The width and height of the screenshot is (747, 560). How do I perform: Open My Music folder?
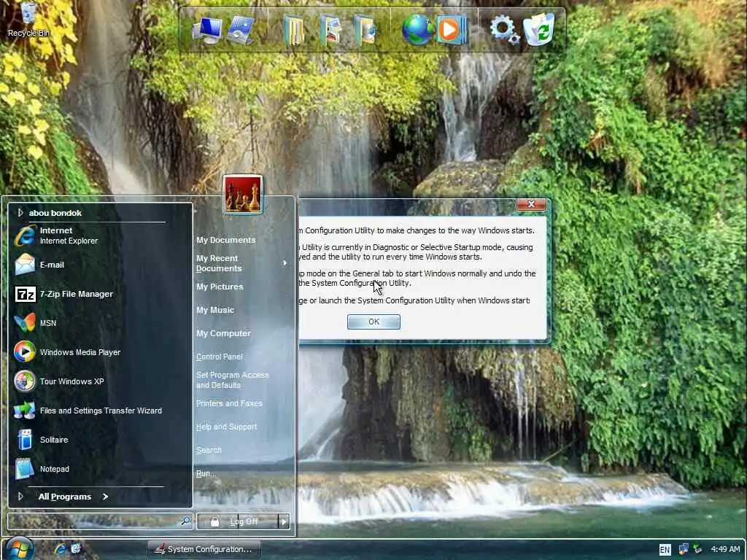click(215, 310)
